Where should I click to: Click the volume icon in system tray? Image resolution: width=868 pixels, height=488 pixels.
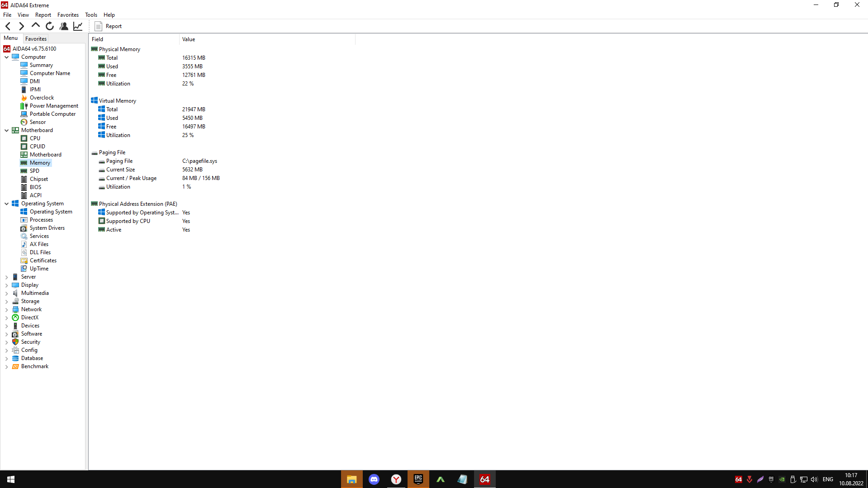(814, 479)
